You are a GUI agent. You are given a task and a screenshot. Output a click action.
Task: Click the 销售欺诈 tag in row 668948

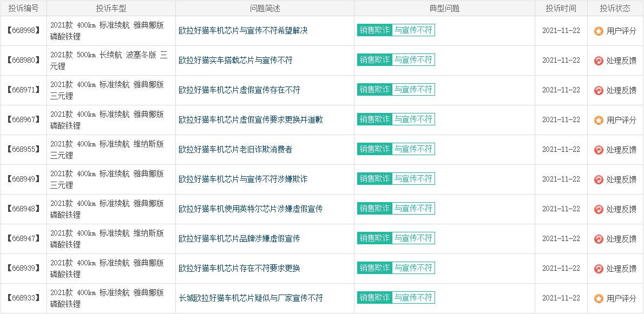(x=374, y=209)
